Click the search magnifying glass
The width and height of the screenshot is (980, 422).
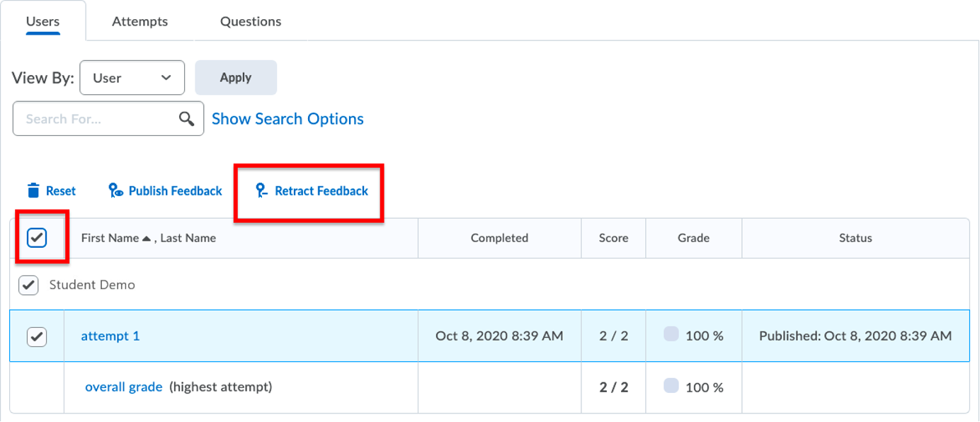(186, 118)
